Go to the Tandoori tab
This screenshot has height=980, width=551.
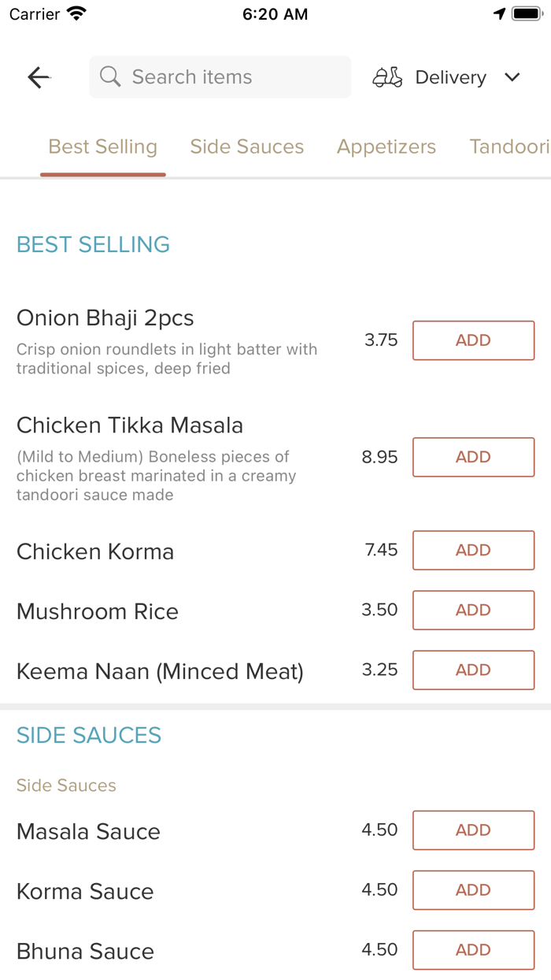508,147
